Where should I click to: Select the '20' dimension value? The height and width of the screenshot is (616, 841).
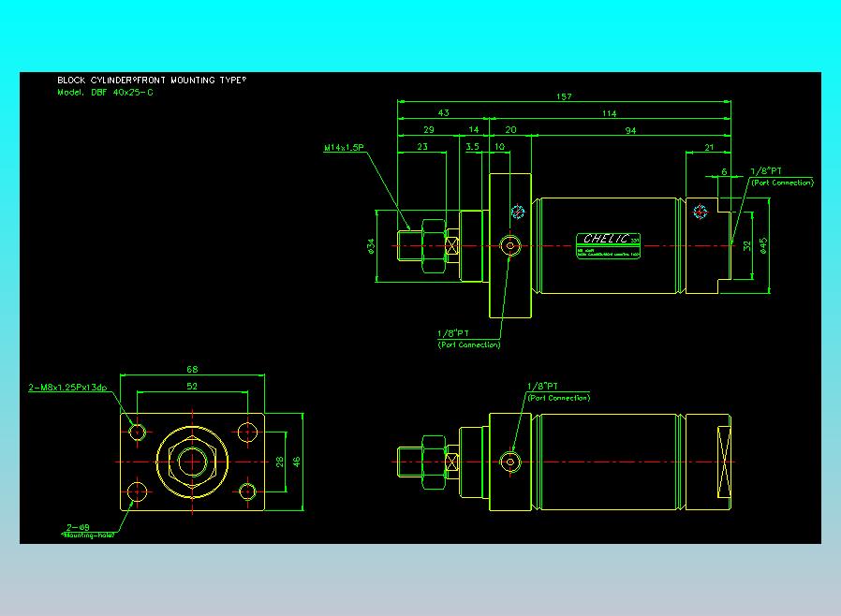pos(510,130)
